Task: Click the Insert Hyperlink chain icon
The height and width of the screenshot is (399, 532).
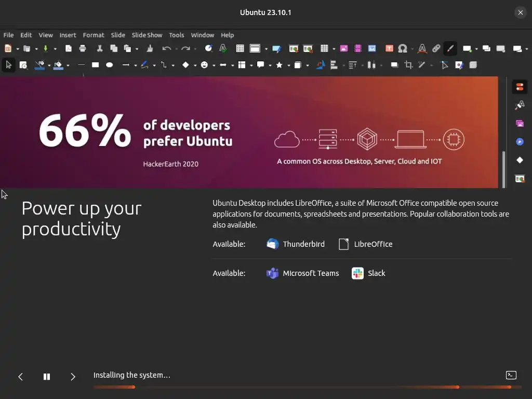Action: pos(436,48)
